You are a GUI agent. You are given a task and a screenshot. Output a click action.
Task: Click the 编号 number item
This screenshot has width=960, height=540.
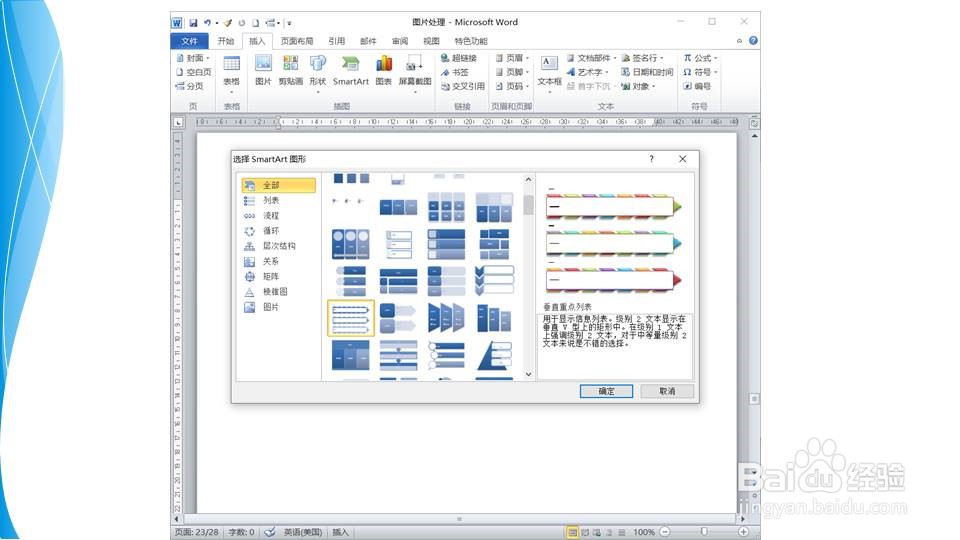pyautogui.click(x=697, y=86)
